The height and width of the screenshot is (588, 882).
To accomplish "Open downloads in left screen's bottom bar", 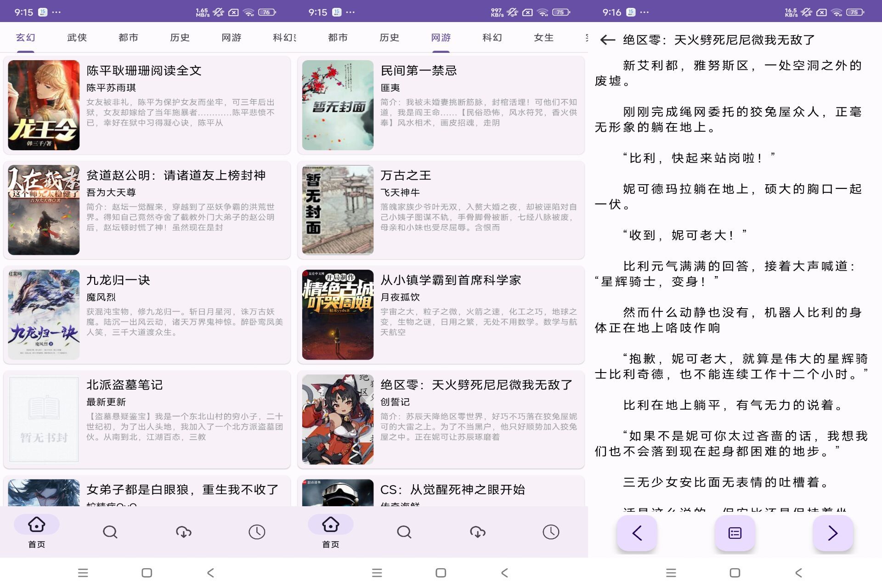I will pyautogui.click(x=184, y=532).
